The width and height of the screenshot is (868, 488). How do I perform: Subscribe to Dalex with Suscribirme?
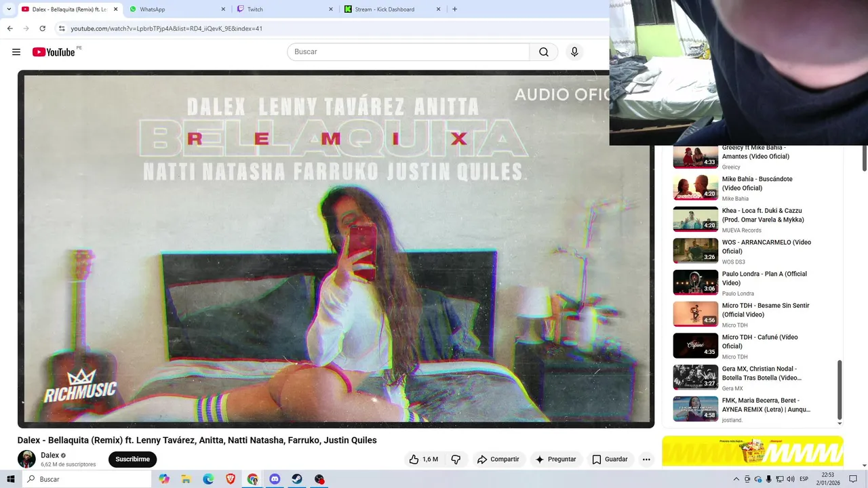[x=132, y=460]
